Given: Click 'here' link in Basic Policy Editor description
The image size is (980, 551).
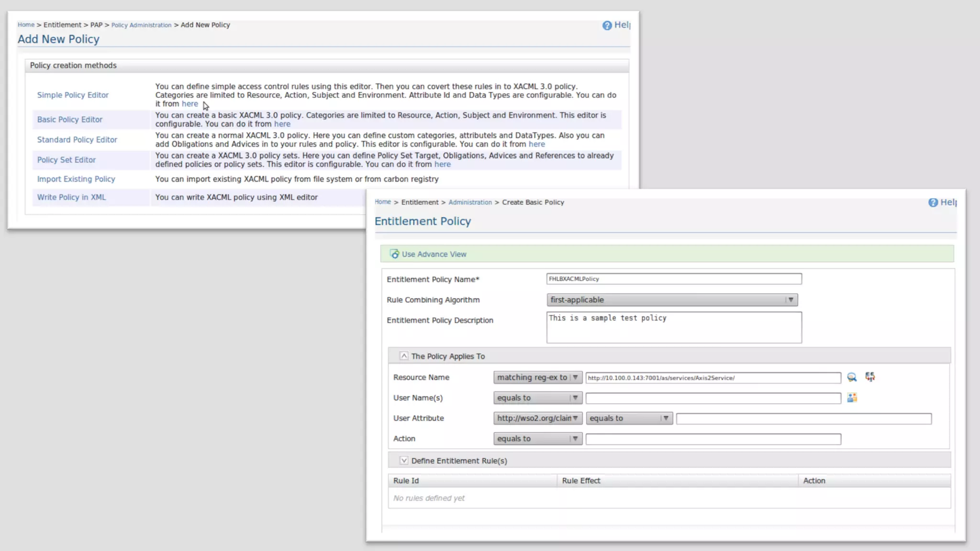Looking at the screenshot, I should pyautogui.click(x=282, y=124).
